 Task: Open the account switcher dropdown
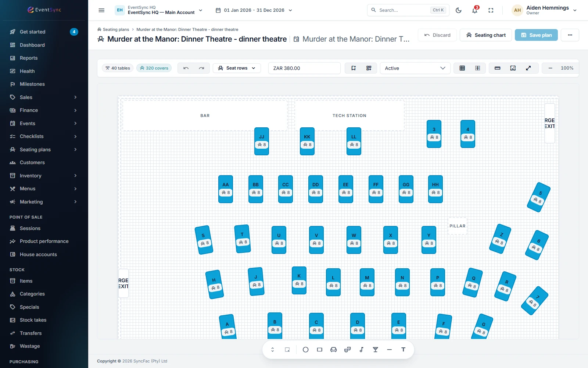click(x=159, y=10)
